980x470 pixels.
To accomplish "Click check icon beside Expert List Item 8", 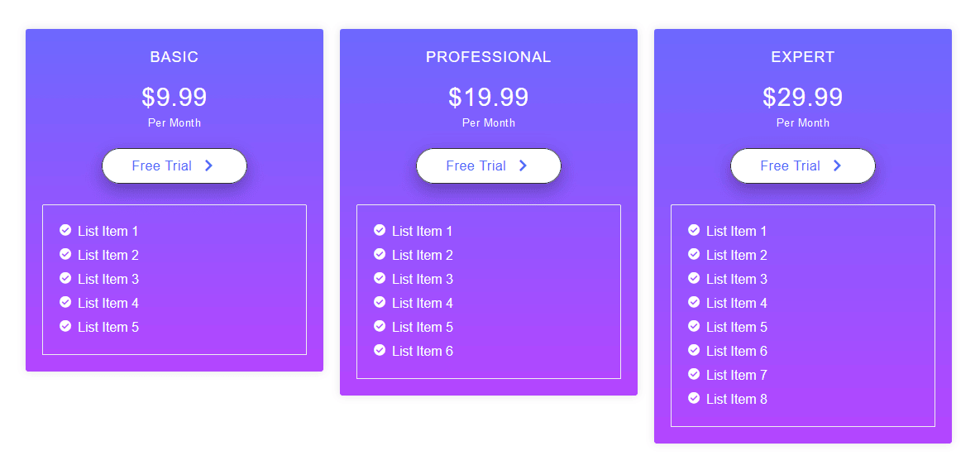I will 694,398.
